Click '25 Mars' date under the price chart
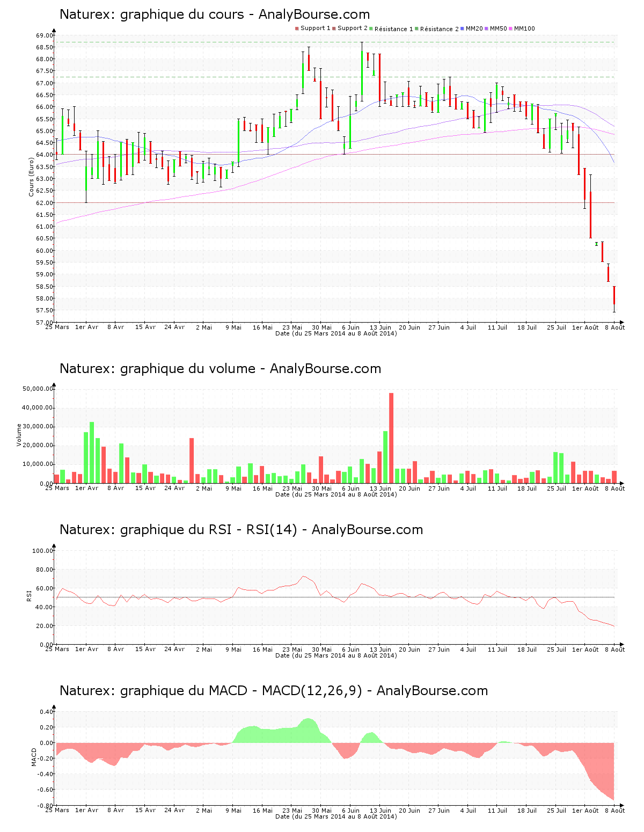 click(57, 327)
